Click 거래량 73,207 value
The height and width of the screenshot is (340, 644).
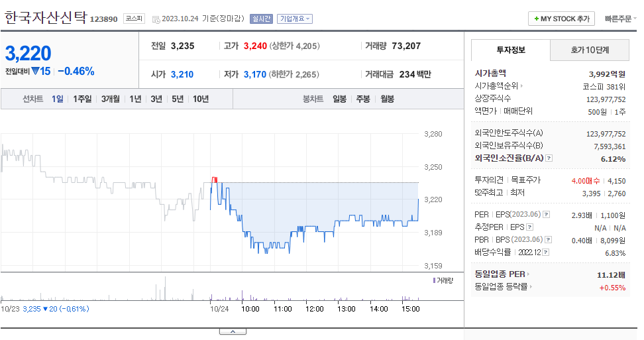pyautogui.click(x=406, y=46)
